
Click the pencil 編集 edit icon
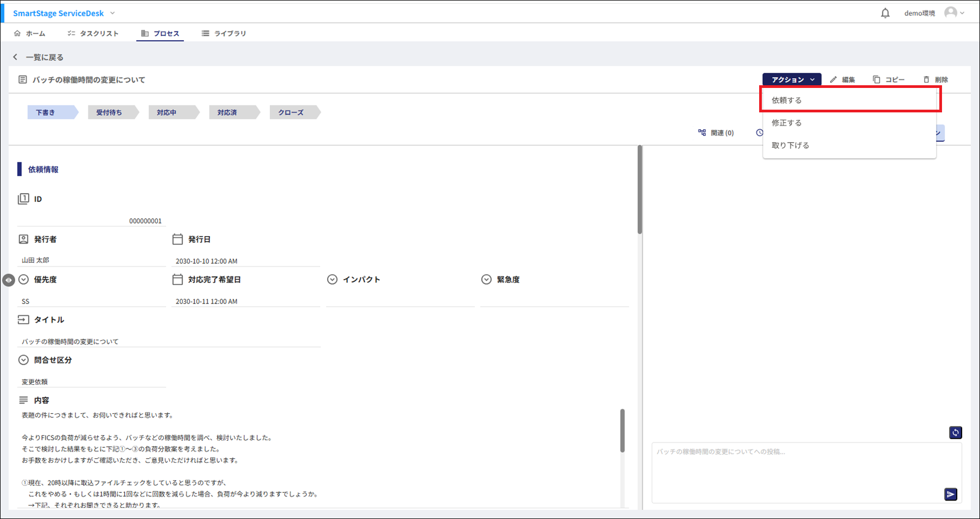point(833,80)
